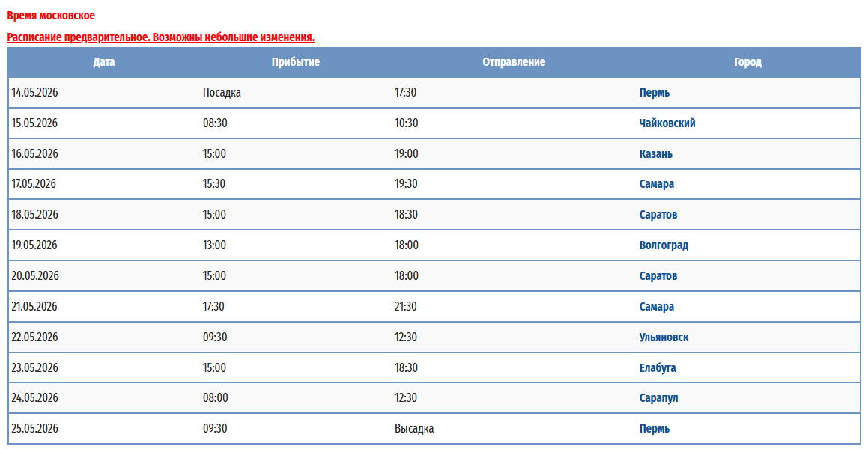Open Саратов link in the 18.05.2026 row
The height and width of the screenshot is (449, 868).
[x=658, y=215]
